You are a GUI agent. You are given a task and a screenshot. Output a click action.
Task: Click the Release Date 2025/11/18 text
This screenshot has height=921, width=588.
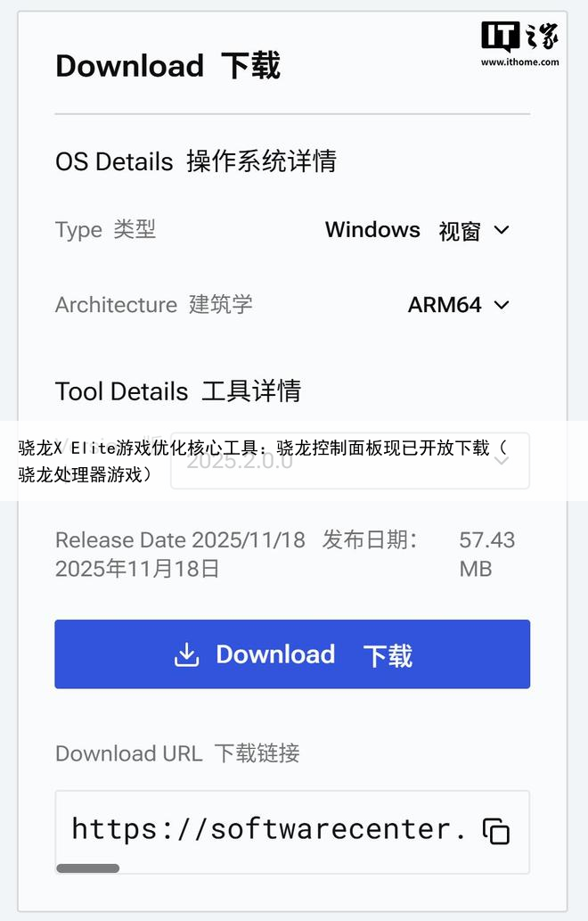(180, 540)
